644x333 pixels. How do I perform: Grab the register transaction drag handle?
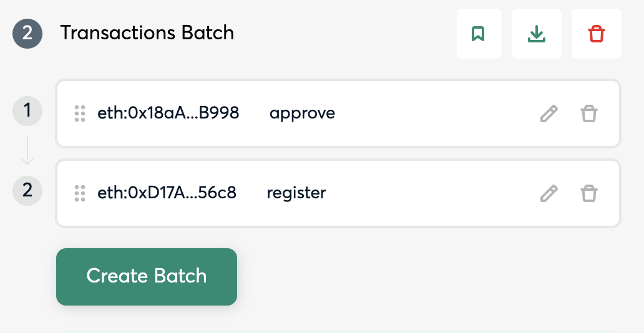(80, 193)
